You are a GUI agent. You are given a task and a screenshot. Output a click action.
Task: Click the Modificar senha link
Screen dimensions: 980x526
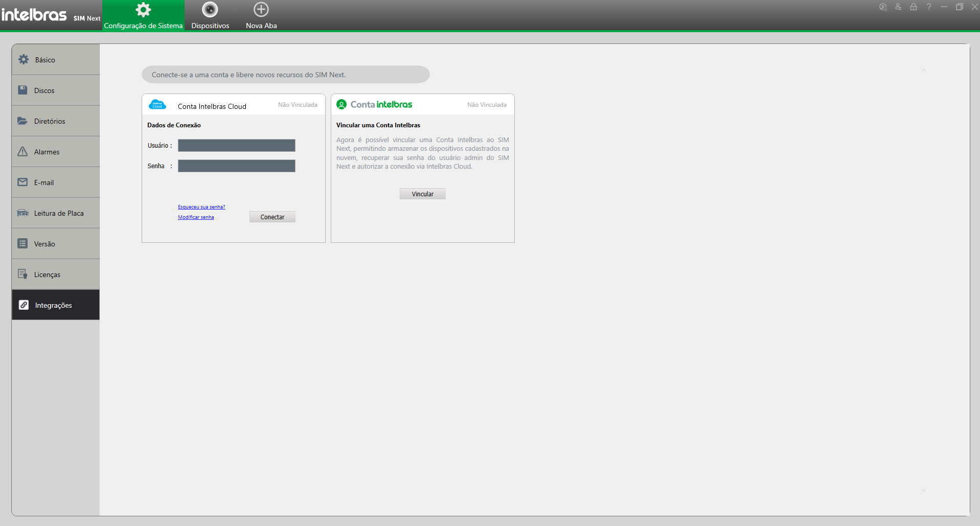tap(196, 217)
